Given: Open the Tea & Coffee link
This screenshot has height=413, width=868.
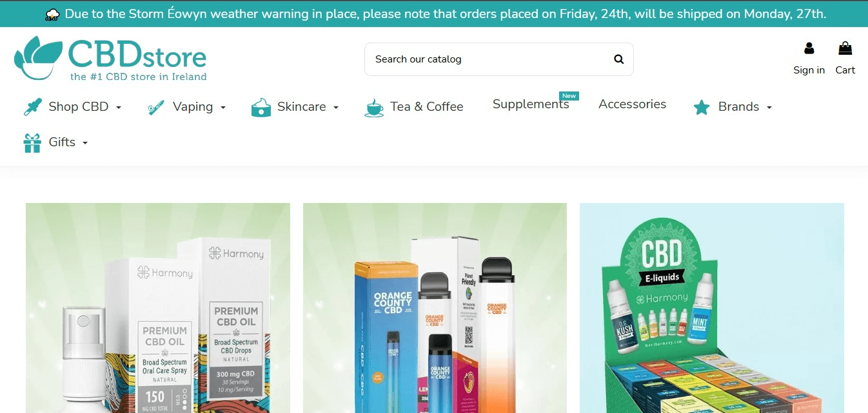Looking at the screenshot, I should click(x=426, y=107).
